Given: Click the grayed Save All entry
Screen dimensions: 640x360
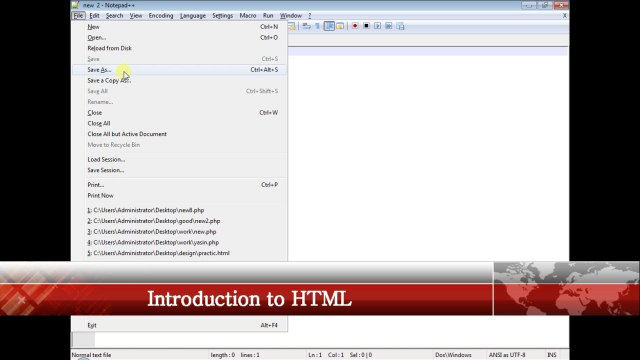Looking at the screenshot, I should point(180,91).
